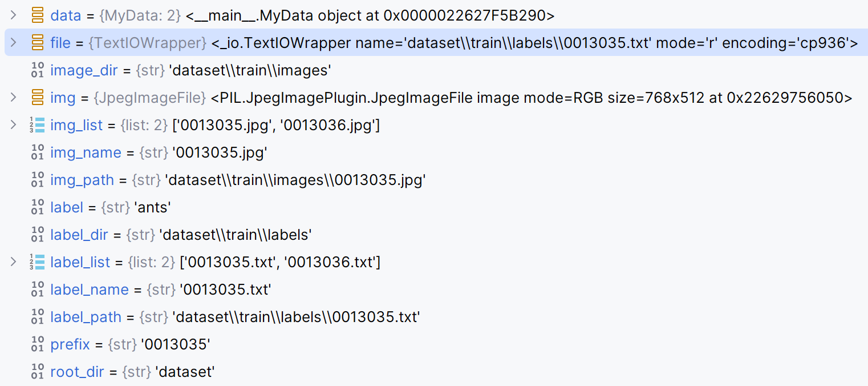
Task: Expand the img JpegImageFile variable
Action: (x=13, y=98)
